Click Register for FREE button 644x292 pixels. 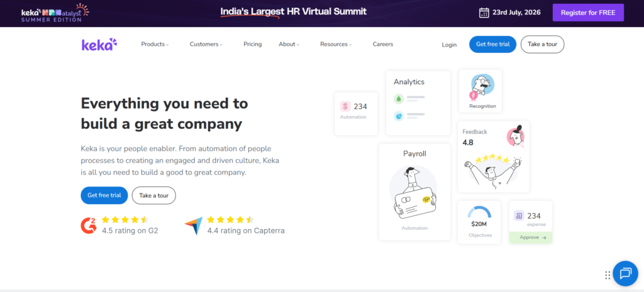(588, 13)
